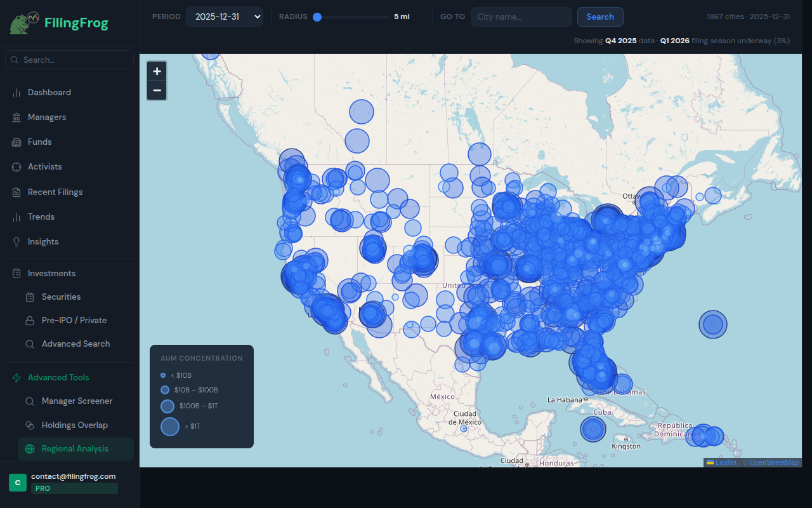Screen dimensions: 812x508
Task: Click the OpenStreetMap attribution link
Action: tap(774, 462)
